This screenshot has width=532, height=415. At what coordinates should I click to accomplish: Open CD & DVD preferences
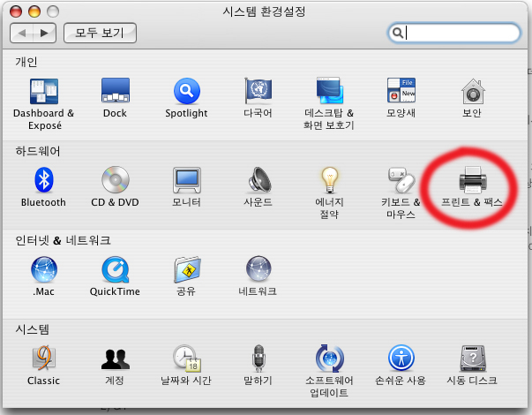click(x=115, y=181)
